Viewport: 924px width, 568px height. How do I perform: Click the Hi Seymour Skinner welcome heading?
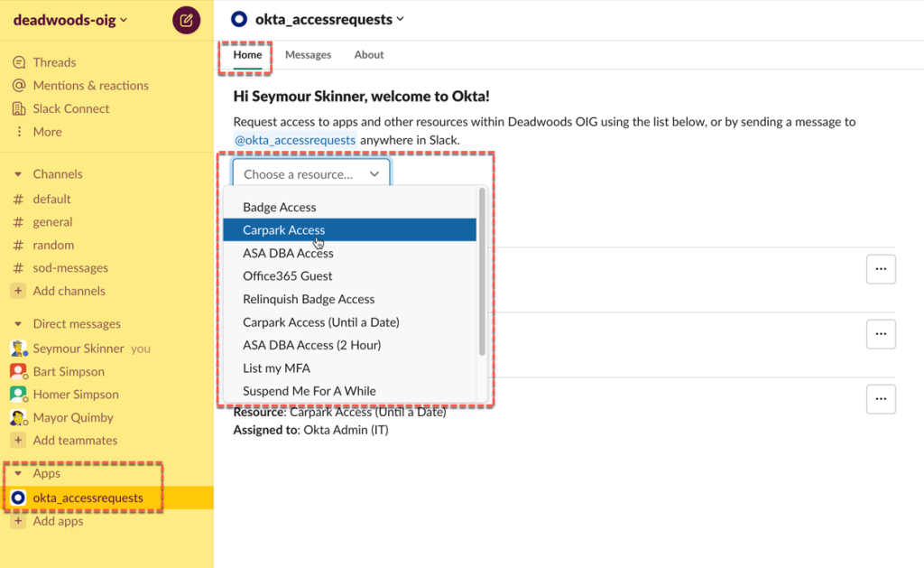[x=361, y=96]
